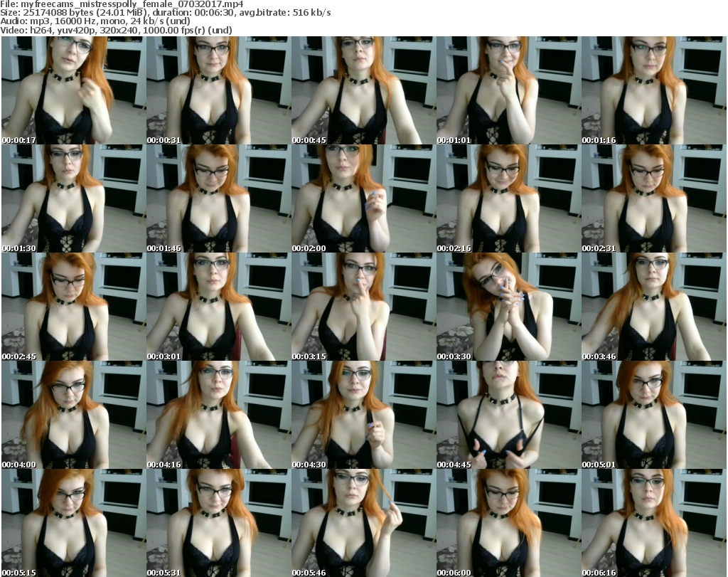The width and height of the screenshot is (728, 577).
Task: Select the thumbnail stamped 00:00:31
Action: click(x=219, y=90)
